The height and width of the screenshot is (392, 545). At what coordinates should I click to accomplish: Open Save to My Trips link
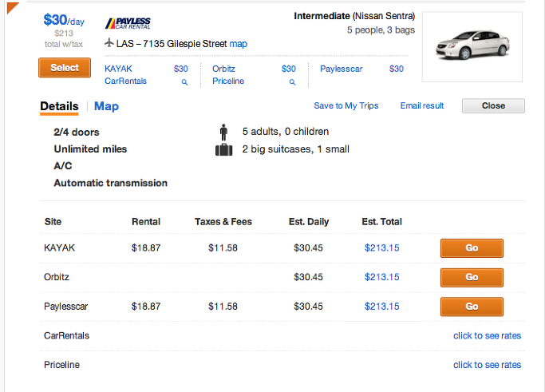[346, 105]
